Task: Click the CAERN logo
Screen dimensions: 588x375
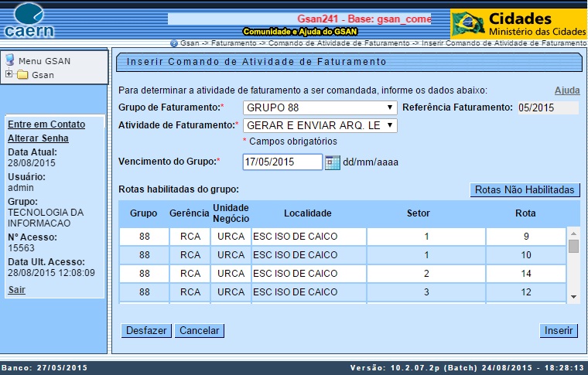Action: pos(29,20)
